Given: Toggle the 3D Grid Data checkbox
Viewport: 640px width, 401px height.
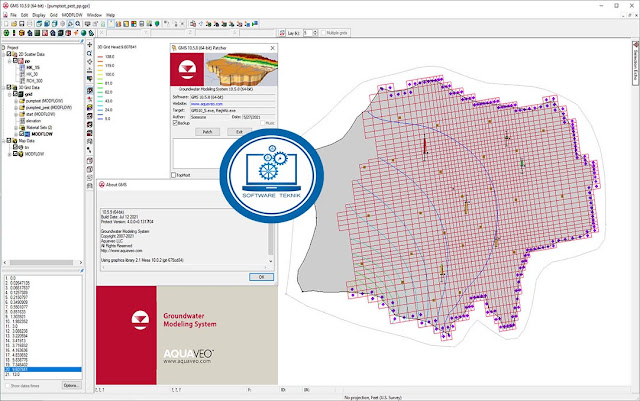Looking at the screenshot, I should pyautogui.click(x=9, y=87).
